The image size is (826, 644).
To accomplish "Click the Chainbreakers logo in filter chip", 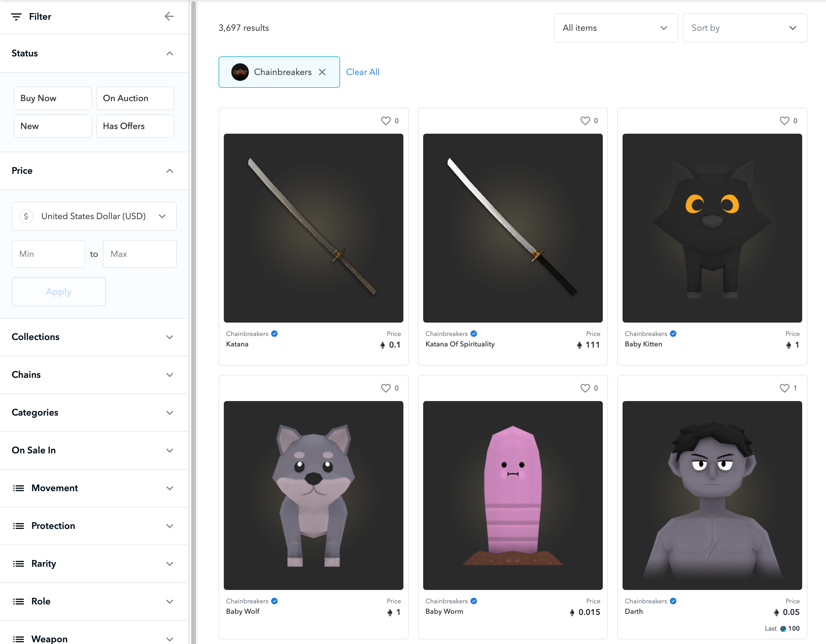I will (x=240, y=72).
